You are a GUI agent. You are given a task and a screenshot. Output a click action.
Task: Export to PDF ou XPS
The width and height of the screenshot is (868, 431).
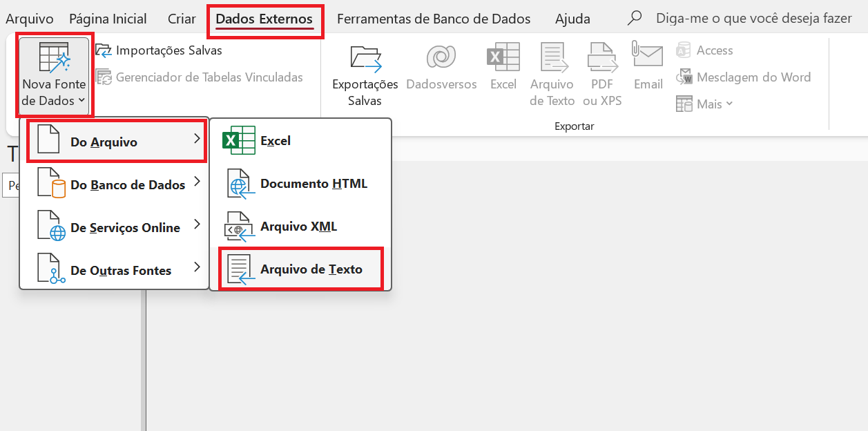601,74
